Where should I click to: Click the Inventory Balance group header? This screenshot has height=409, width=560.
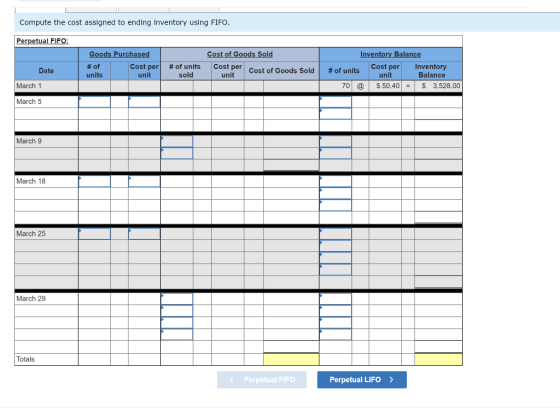390,54
